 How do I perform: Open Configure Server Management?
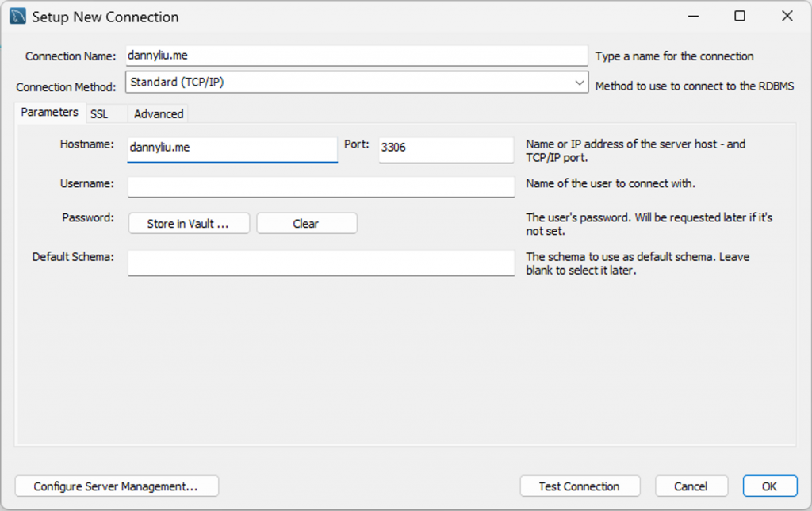(x=116, y=486)
